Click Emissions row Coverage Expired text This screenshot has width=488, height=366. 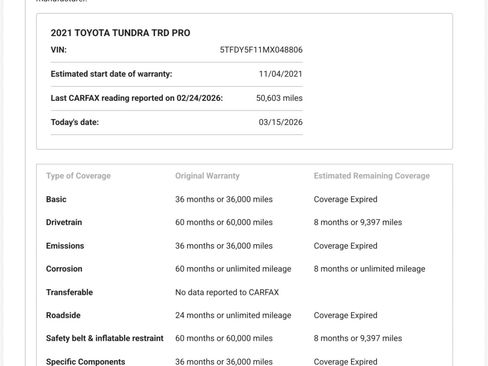pos(345,246)
